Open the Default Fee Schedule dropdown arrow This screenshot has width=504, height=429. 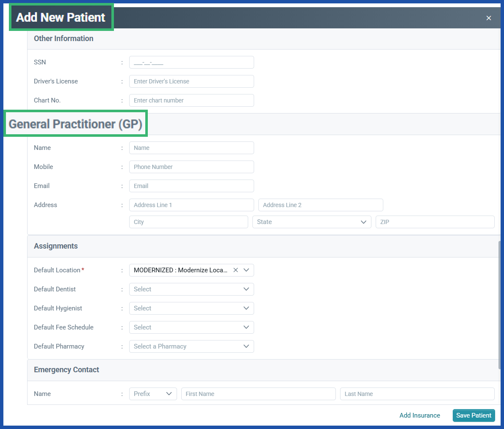[x=246, y=327]
